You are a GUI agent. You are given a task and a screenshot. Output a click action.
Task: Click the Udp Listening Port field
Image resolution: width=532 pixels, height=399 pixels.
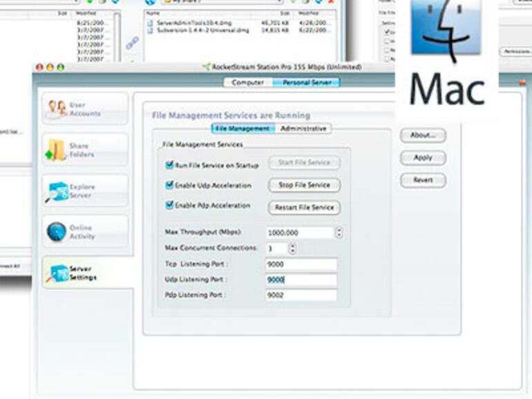(301, 280)
